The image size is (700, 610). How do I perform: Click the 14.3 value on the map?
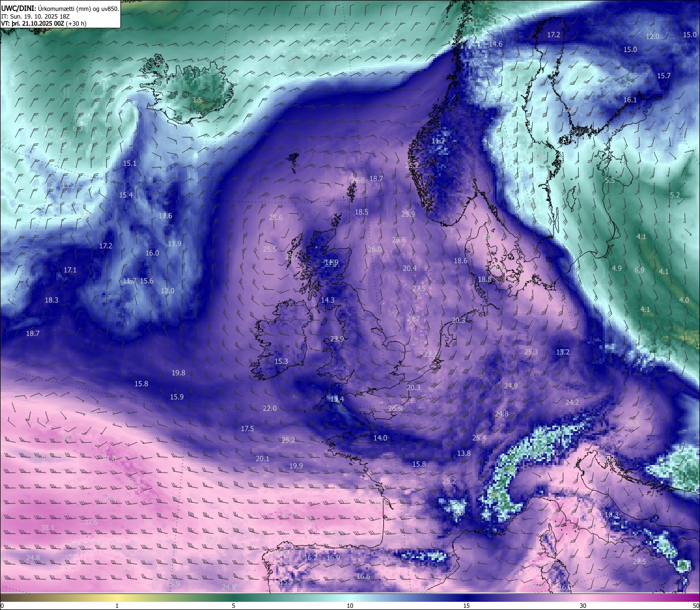click(328, 300)
